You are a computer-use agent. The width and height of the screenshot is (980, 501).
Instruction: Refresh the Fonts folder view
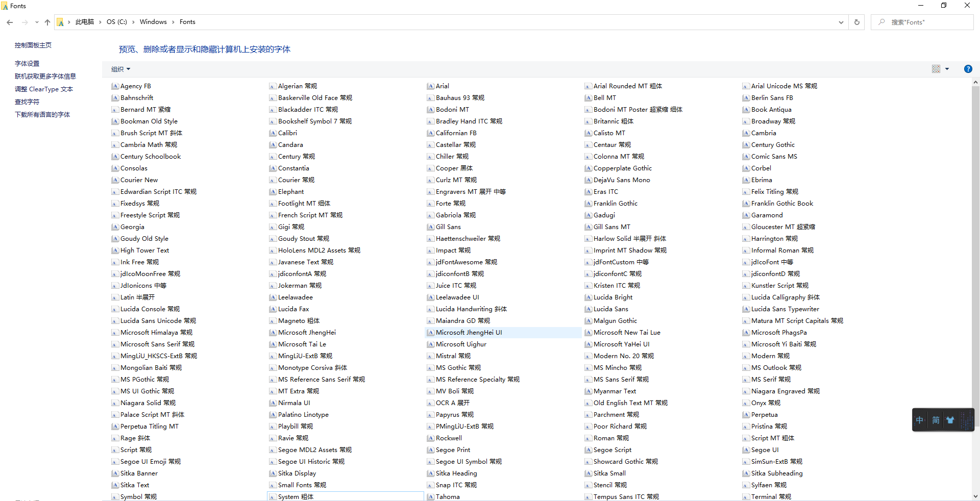[x=857, y=22]
